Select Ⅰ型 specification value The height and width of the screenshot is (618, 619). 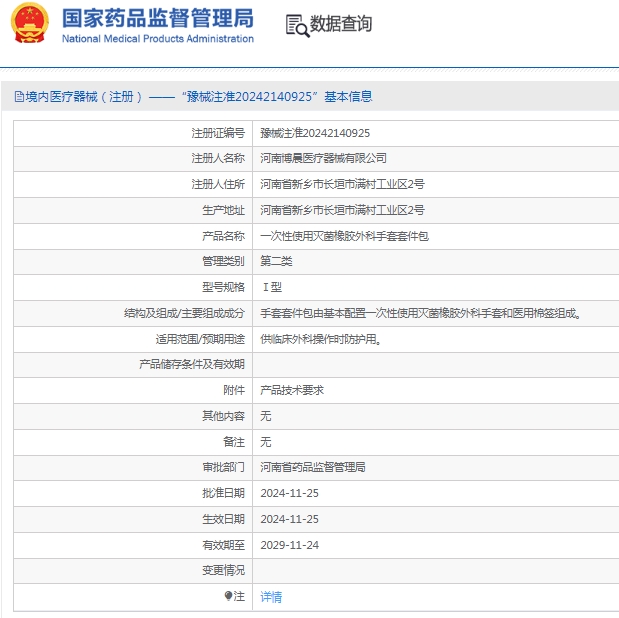click(x=272, y=287)
